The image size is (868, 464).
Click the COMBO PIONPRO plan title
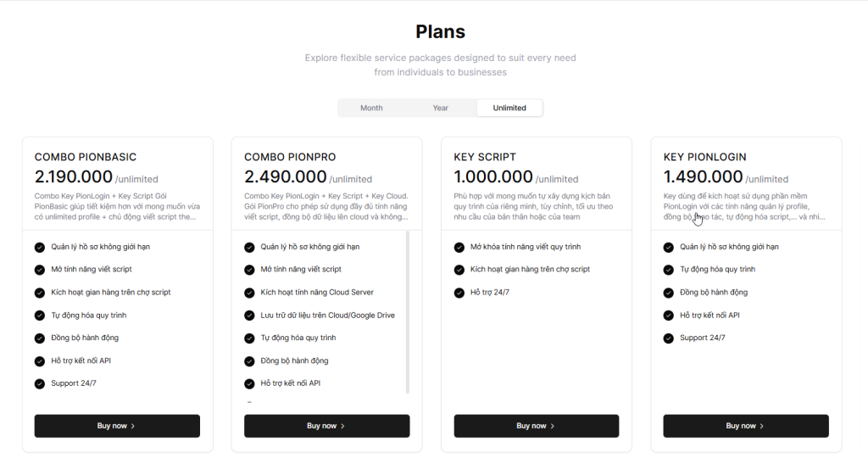(290, 157)
